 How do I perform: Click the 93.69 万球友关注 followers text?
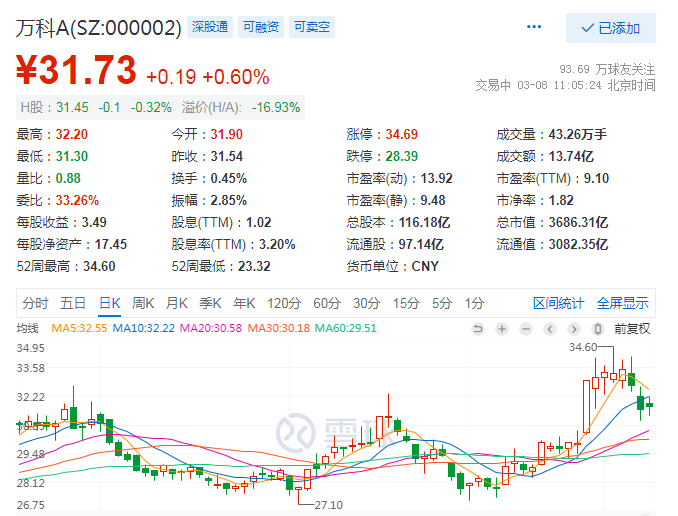pyautogui.click(x=607, y=69)
